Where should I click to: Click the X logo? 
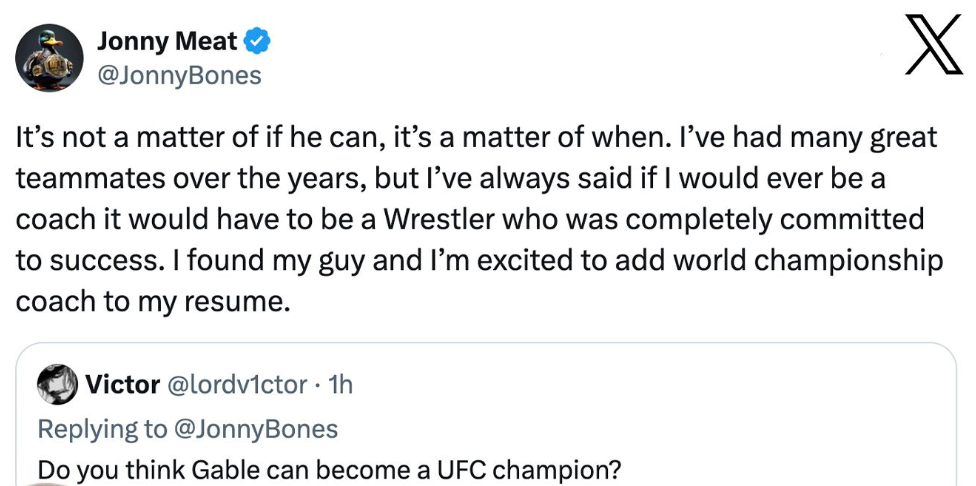(x=932, y=47)
